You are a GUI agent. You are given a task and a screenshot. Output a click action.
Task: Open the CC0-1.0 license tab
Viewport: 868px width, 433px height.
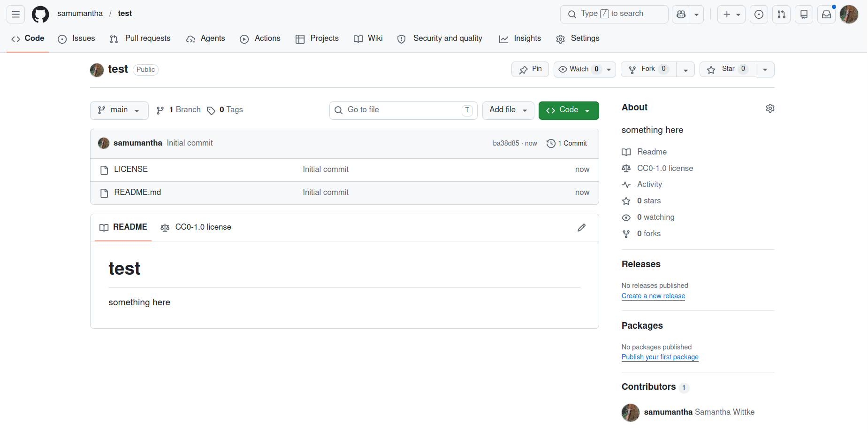coord(196,227)
